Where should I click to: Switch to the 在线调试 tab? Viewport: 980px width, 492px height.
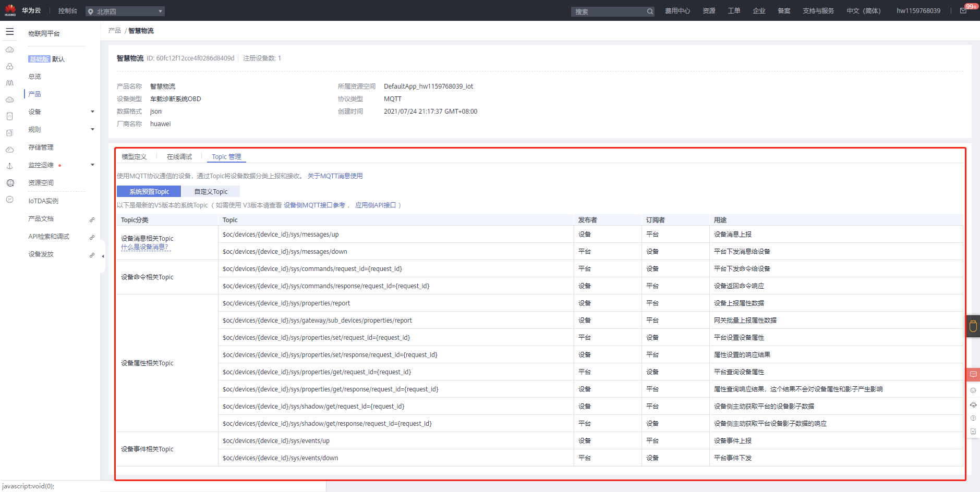click(179, 157)
